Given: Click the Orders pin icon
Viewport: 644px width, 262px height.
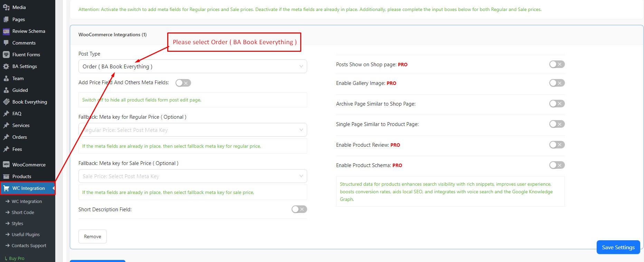Looking at the screenshot, I should click(x=6, y=137).
